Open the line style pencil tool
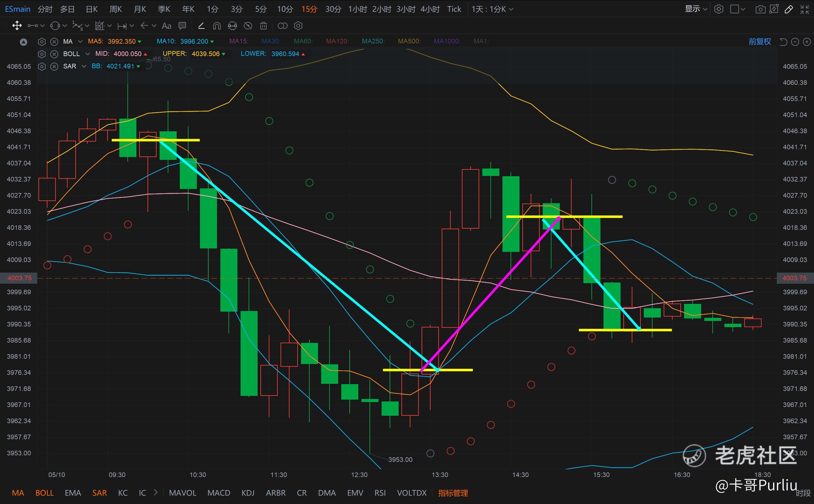This screenshot has height=504, width=814. tap(201, 26)
